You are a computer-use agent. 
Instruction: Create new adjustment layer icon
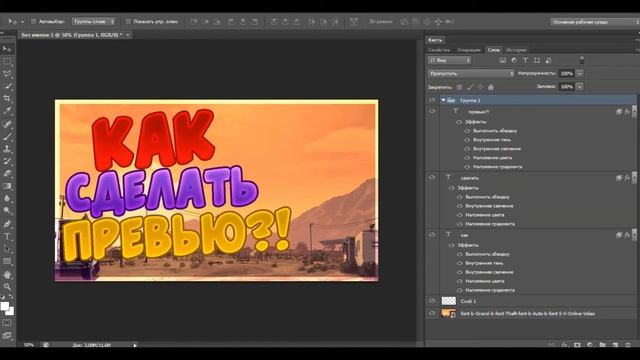(x=590, y=345)
